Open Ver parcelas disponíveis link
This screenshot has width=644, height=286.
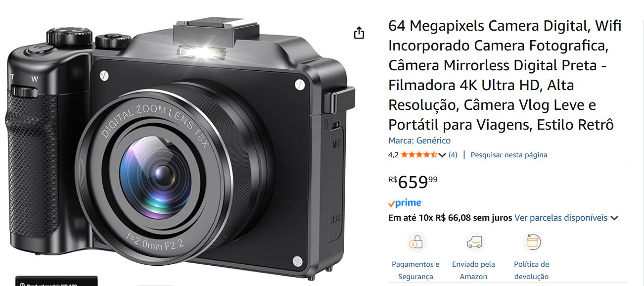561,218
